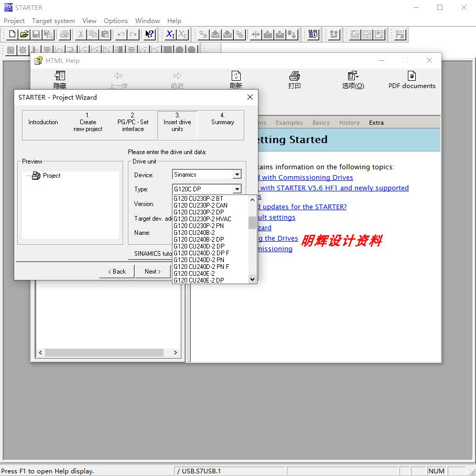Screen dimensions: 476x476
Task: Toggle the Type dropdown arrow showing G120C DP
Action: pos(237,189)
